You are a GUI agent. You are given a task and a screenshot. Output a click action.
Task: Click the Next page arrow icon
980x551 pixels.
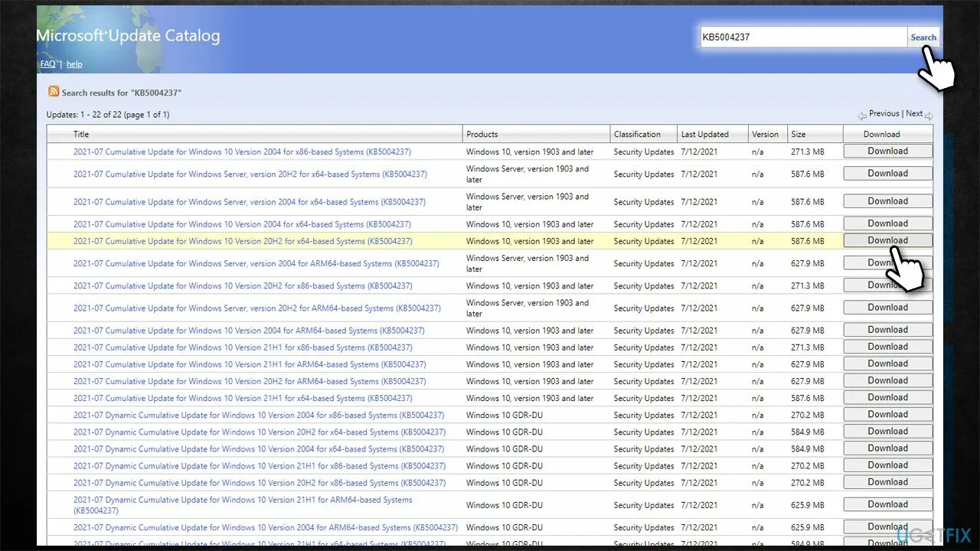pos(929,116)
